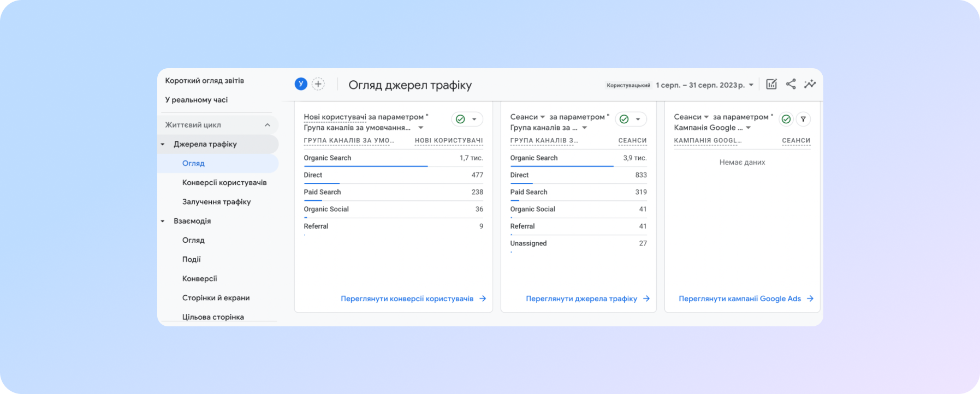Image resolution: width=980 pixels, height=394 pixels.
Task: Open У реальному часі report
Action: pyautogui.click(x=196, y=100)
